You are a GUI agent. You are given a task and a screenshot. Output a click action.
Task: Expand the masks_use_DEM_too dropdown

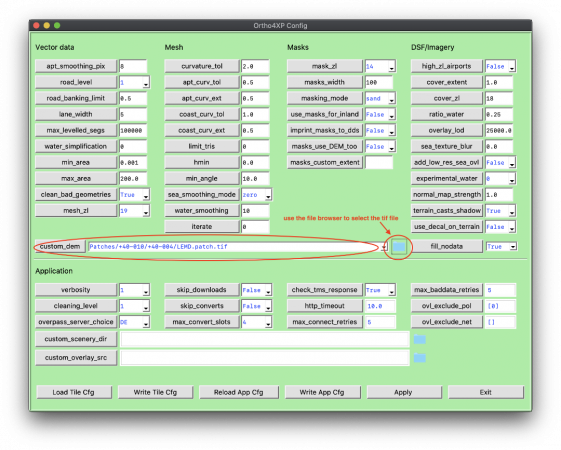392,147
